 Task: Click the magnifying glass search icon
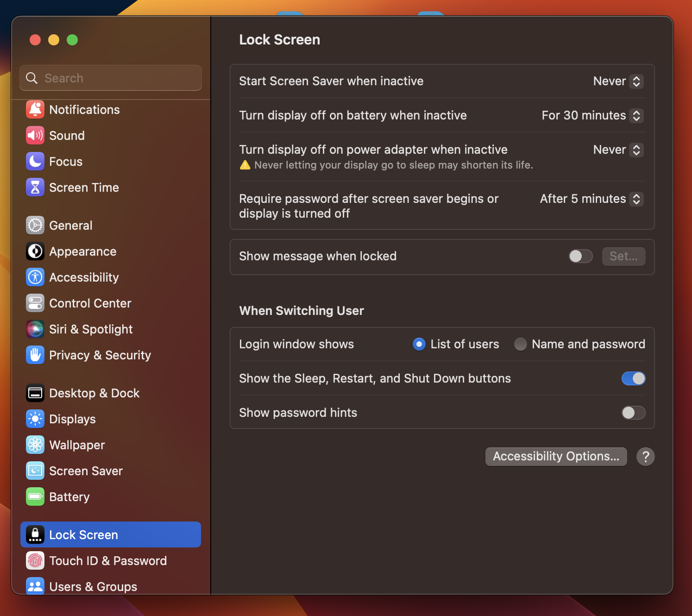[x=31, y=78]
